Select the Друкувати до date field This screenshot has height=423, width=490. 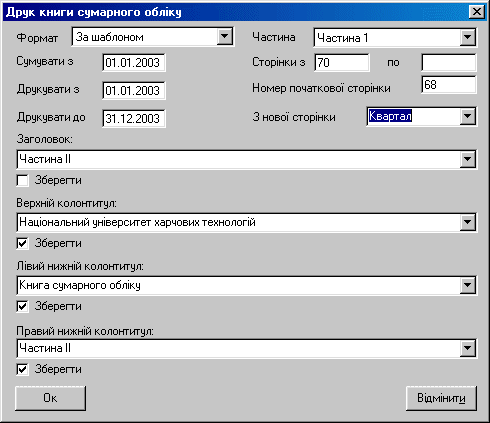(134, 118)
